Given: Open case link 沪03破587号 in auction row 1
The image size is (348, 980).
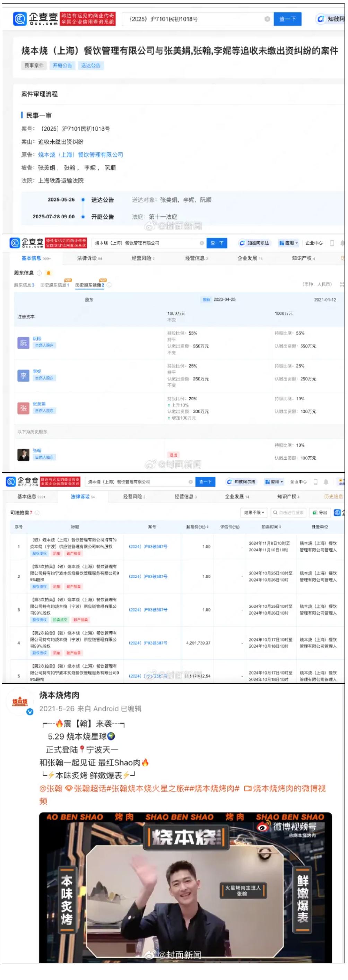Looking at the screenshot, I should coord(148,547).
